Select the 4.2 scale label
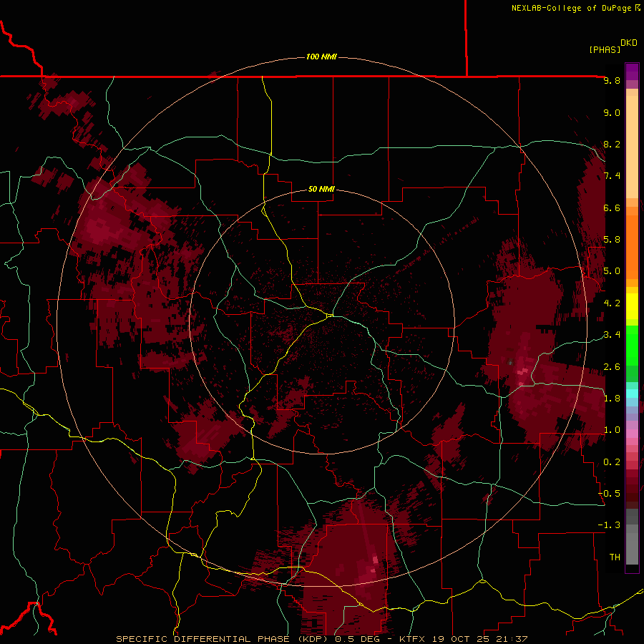The image size is (644, 644). coord(612,303)
